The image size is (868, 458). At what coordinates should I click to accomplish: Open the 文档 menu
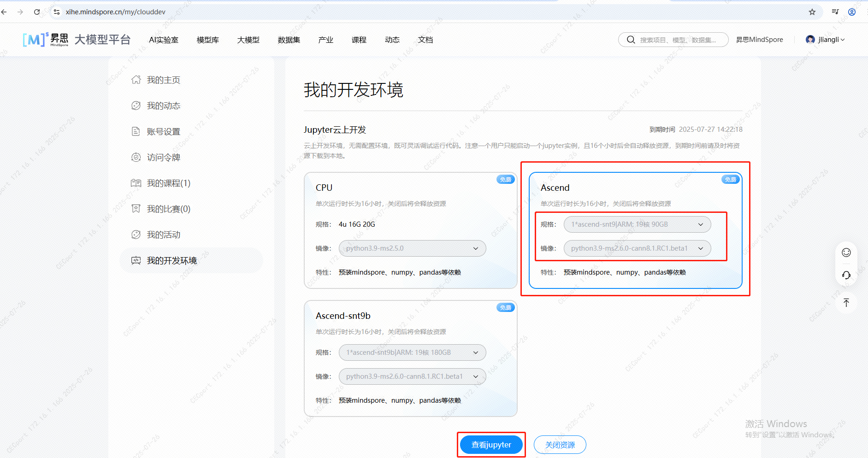pyautogui.click(x=425, y=40)
